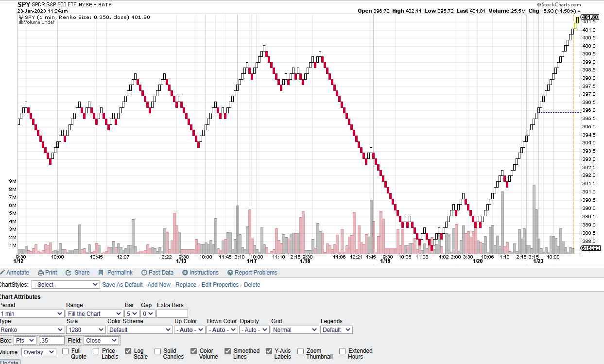Screen dimensions: 604x364
Task: Open the Bar dropdown set to 5
Action: click(132, 314)
